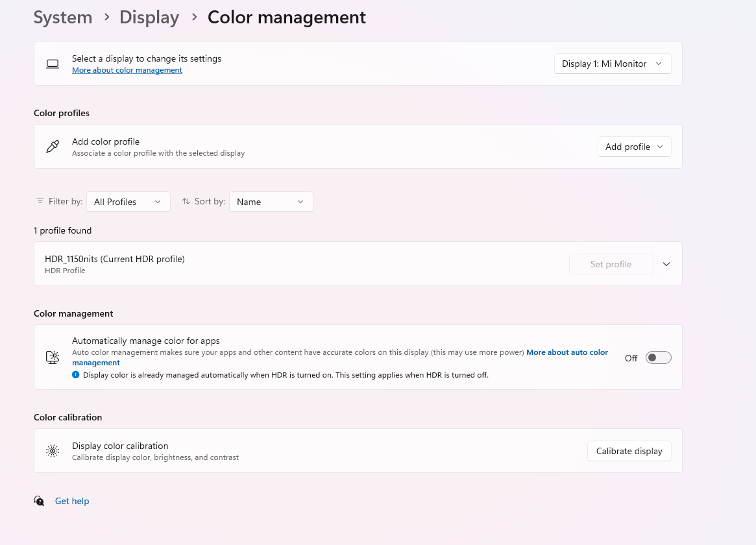Click the Color profiles section heading

click(x=61, y=113)
